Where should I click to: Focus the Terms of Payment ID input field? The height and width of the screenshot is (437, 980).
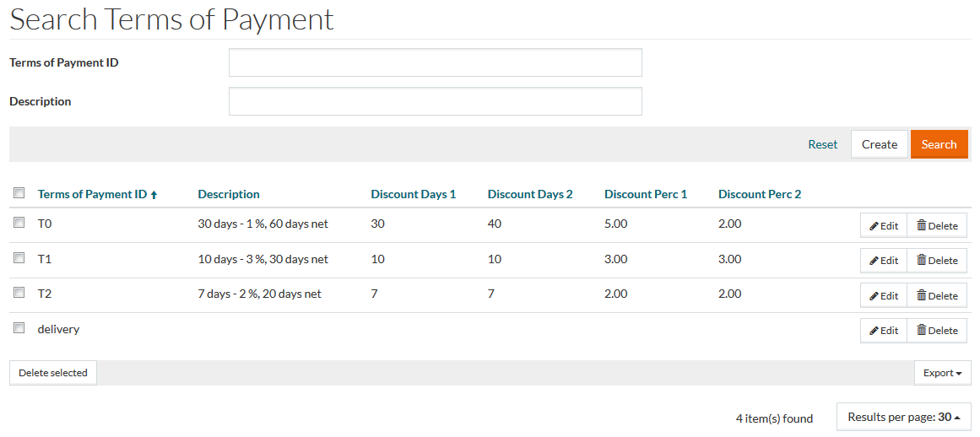pos(435,62)
